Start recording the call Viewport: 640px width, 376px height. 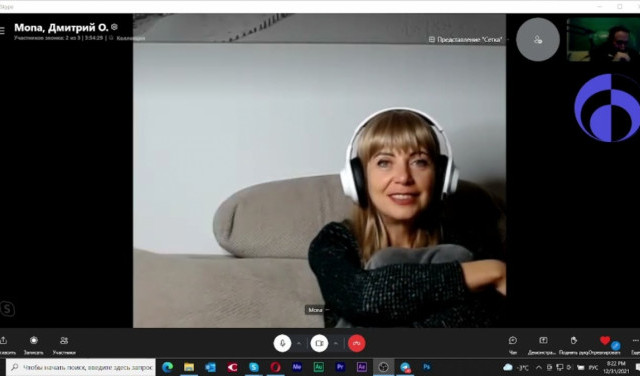33,345
